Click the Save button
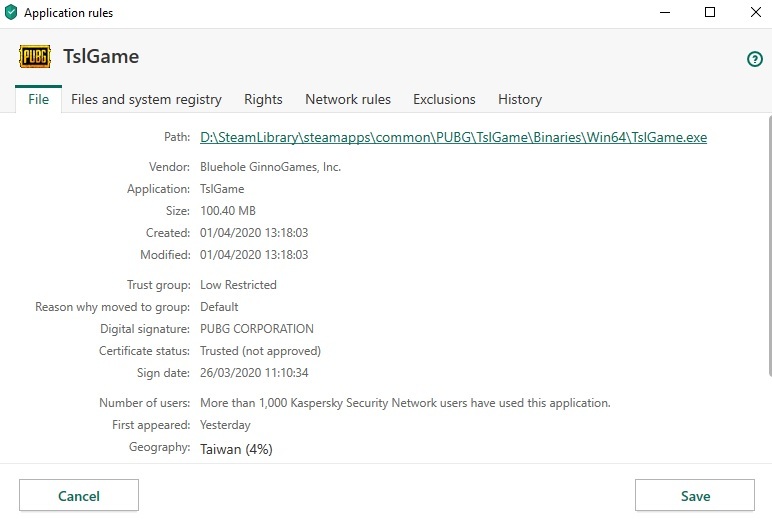The width and height of the screenshot is (772, 523). pos(695,495)
